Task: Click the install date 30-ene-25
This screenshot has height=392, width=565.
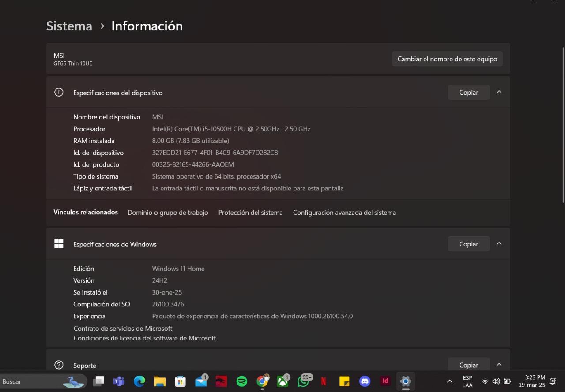Action: pos(167,292)
